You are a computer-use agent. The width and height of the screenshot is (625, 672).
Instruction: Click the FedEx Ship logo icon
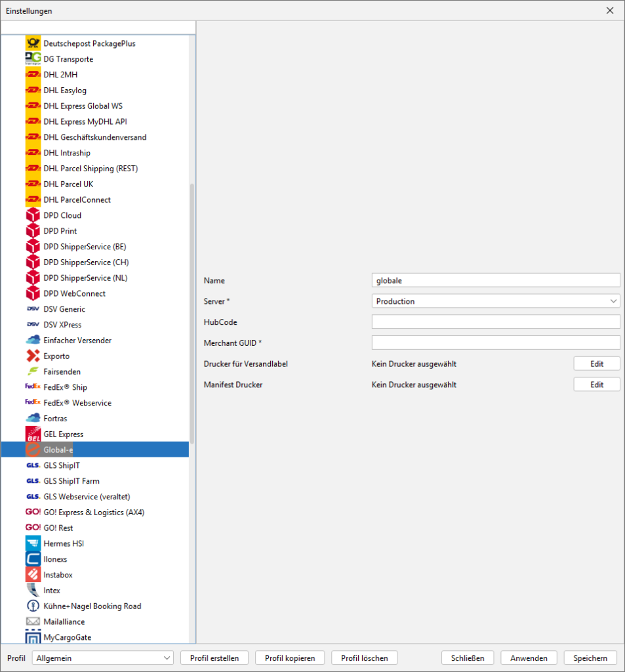(33, 387)
